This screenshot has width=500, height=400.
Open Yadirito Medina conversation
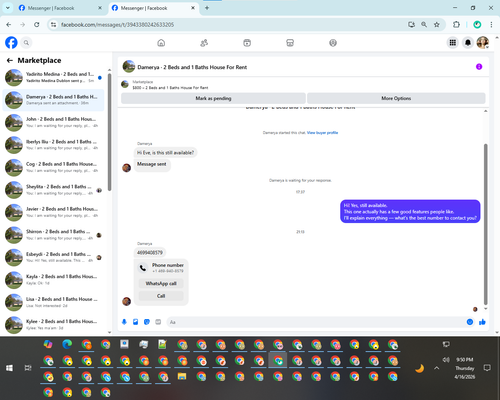[x=53, y=77]
